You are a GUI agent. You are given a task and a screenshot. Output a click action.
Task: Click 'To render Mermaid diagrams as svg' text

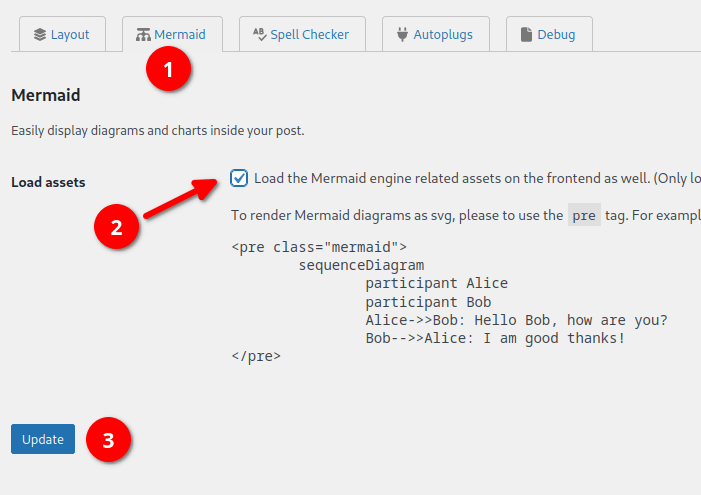397,216
